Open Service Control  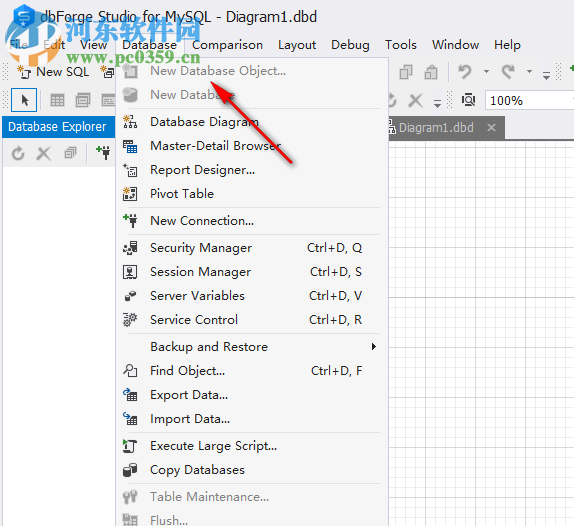click(251, 320)
